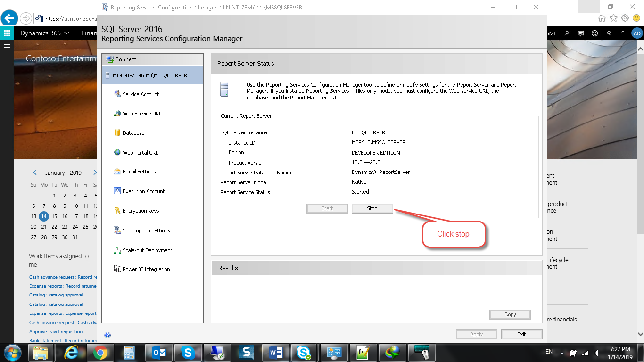Image resolution: width=644 pixels, height=362 pixels.
Task: Click the browser back arrow button
Action: point(9,18)
